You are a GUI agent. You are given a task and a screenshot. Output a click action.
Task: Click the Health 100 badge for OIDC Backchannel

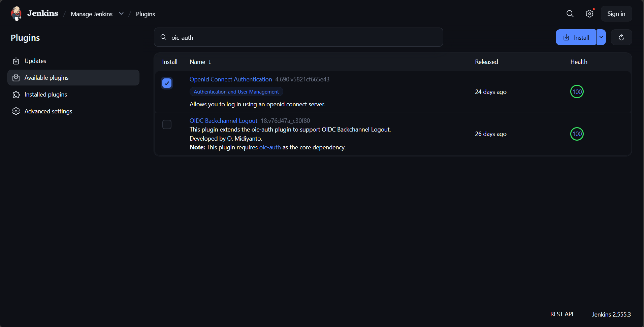[x=577, y=134]
